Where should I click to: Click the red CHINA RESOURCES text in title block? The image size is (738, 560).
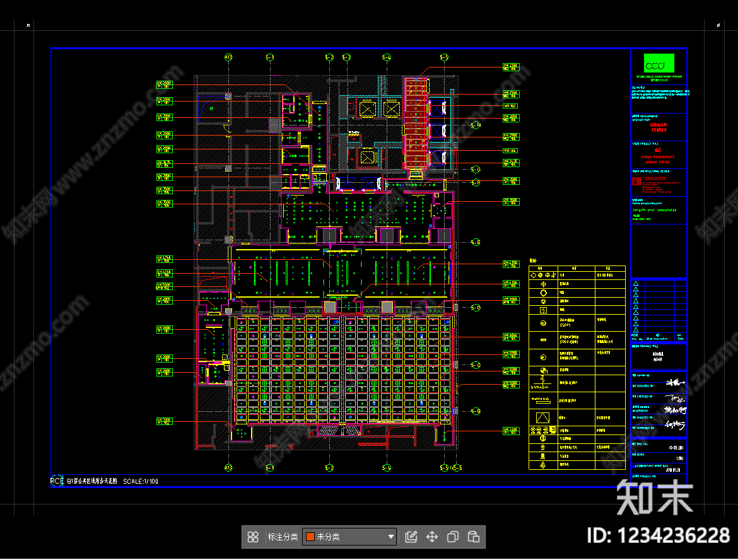click(657, 157)
